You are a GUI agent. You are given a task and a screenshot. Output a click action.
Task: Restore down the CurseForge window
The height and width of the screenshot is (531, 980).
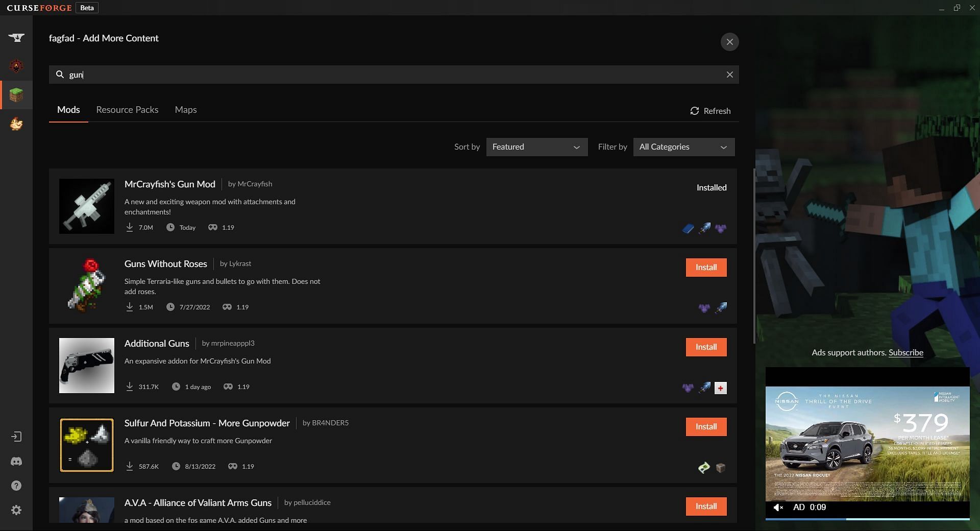pyautogui.click(x=957, y=8)
